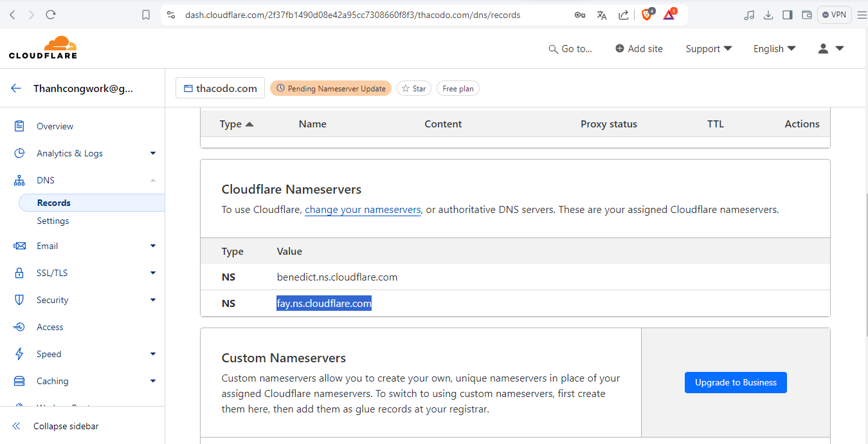
Task: Click the bookmark icon in address bar
Action: (146, 15)
